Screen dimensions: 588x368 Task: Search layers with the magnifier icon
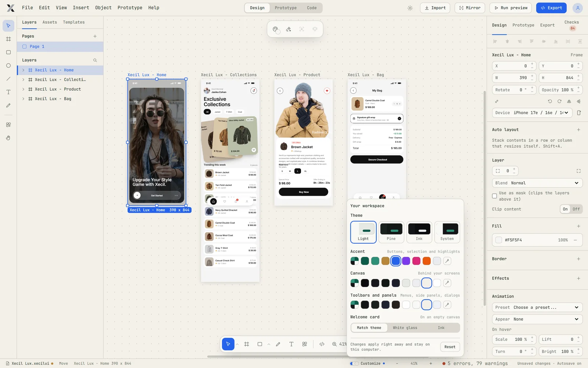(x=95, y=60)
